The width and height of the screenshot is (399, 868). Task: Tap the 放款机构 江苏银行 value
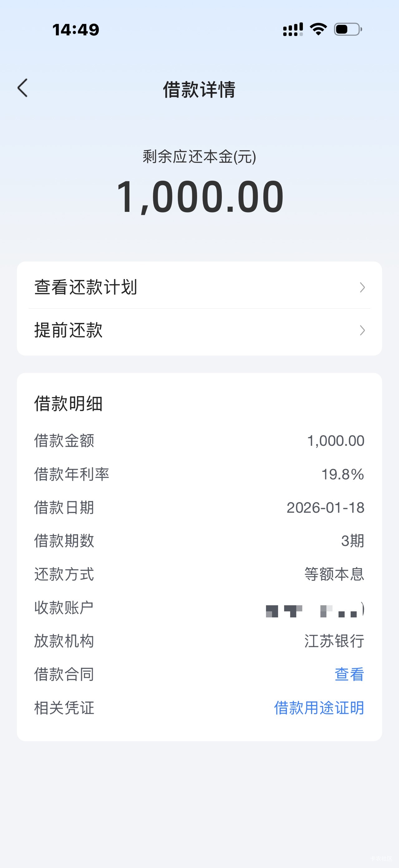point(334,641)
